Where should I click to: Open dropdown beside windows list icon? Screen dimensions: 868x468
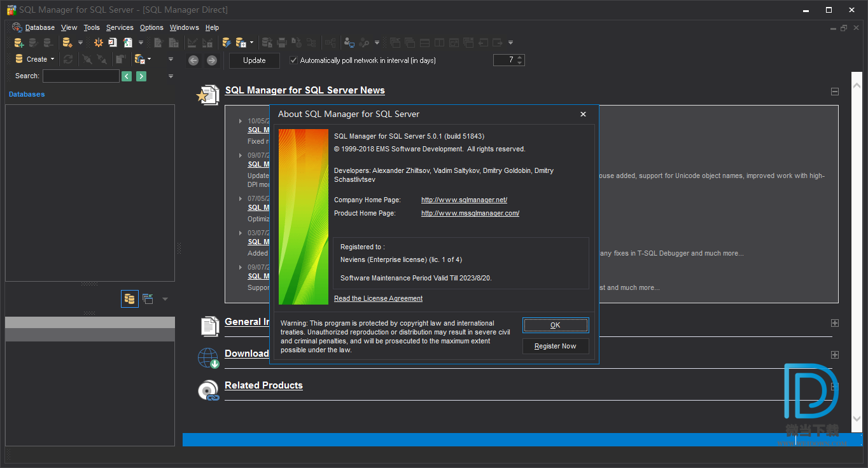165,299
